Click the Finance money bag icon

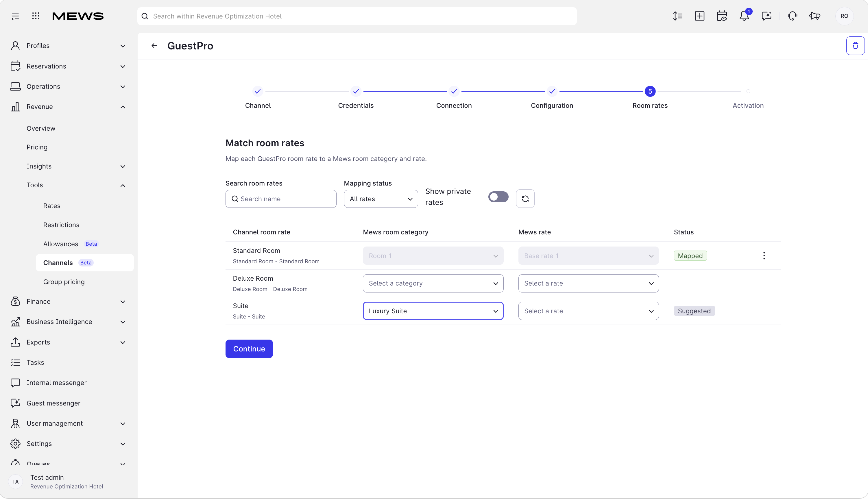(15, 301)
